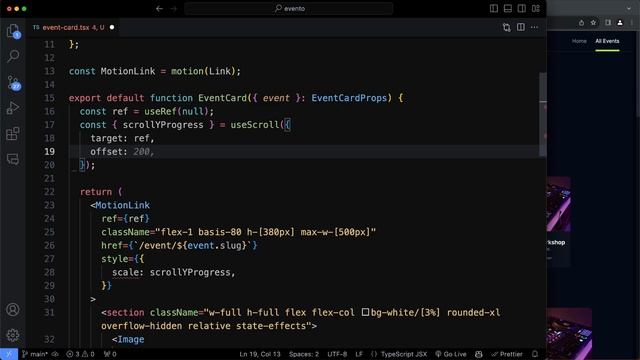
Task: Open the remote window status bar button
Action: point(9,354)
